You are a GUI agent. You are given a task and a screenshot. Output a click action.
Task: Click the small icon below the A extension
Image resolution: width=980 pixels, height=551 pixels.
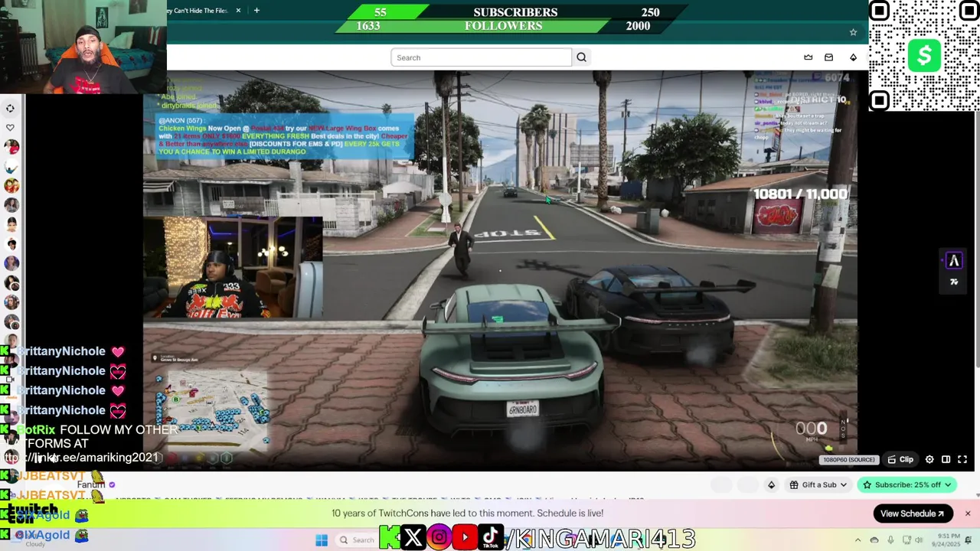point(954,282)
